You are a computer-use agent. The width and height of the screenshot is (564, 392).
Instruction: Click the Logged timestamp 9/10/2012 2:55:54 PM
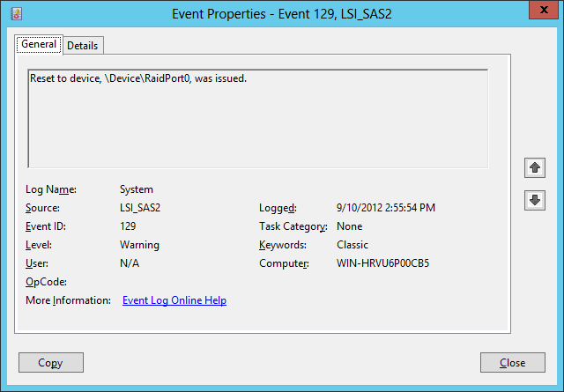pyautogui.click(x=386, y=208)
